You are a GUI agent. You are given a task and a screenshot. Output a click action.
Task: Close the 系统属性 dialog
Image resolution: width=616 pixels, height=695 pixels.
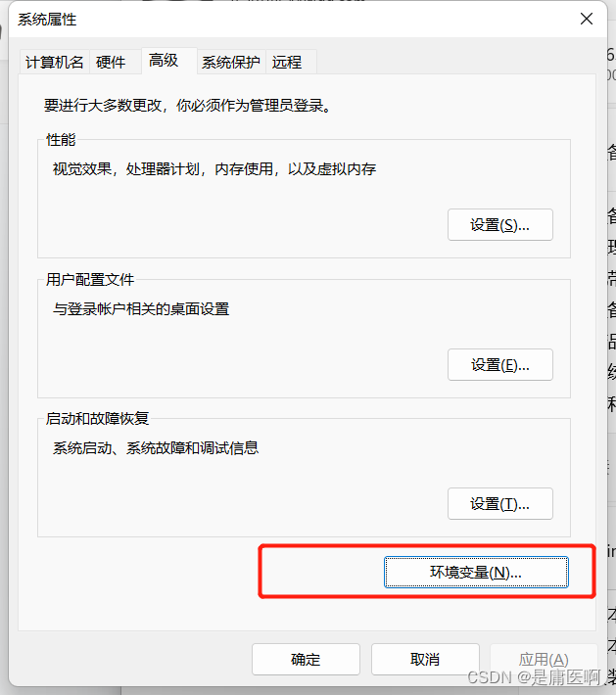[x=587, y=19]
